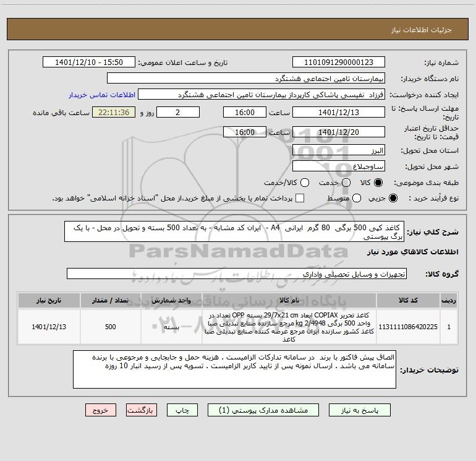Click the تعداد / مقدار column header

click(x=110, y=301)
